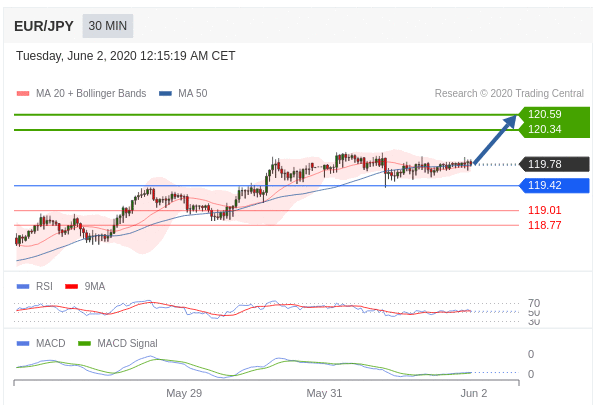Click the blue MA 50 legend swatch
593x405 pixels.
(x=165, y=93)
